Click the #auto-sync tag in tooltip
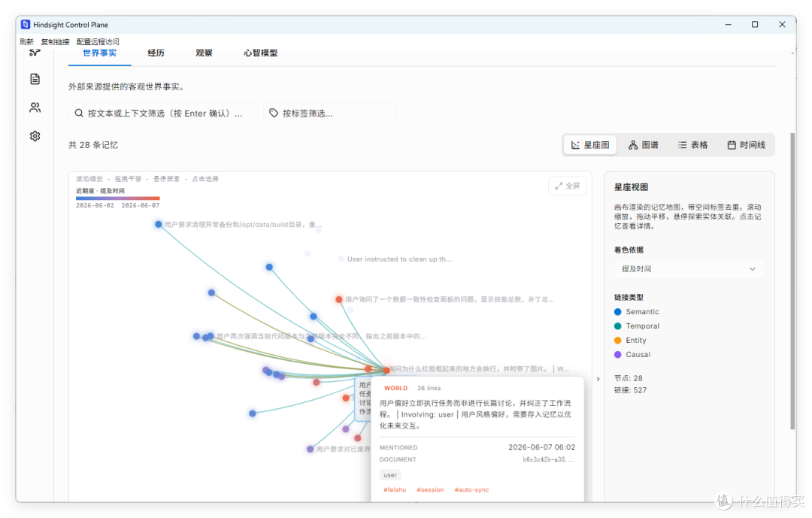The image size is (812, 518). (x=471, y=489)
